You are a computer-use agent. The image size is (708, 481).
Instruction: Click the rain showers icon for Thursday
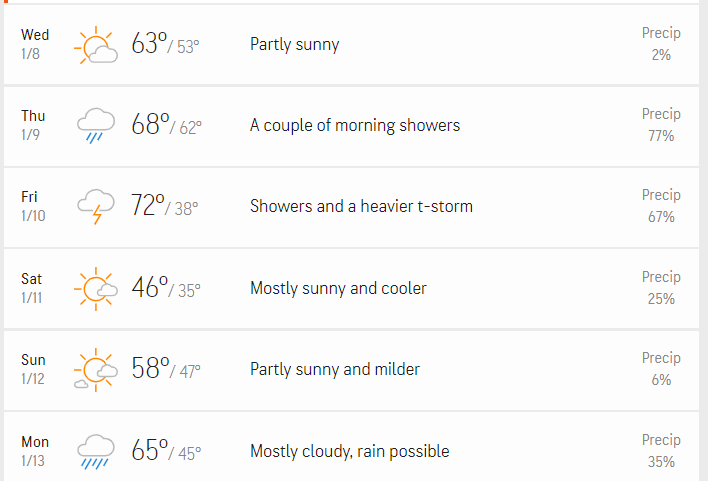[97, 126]
